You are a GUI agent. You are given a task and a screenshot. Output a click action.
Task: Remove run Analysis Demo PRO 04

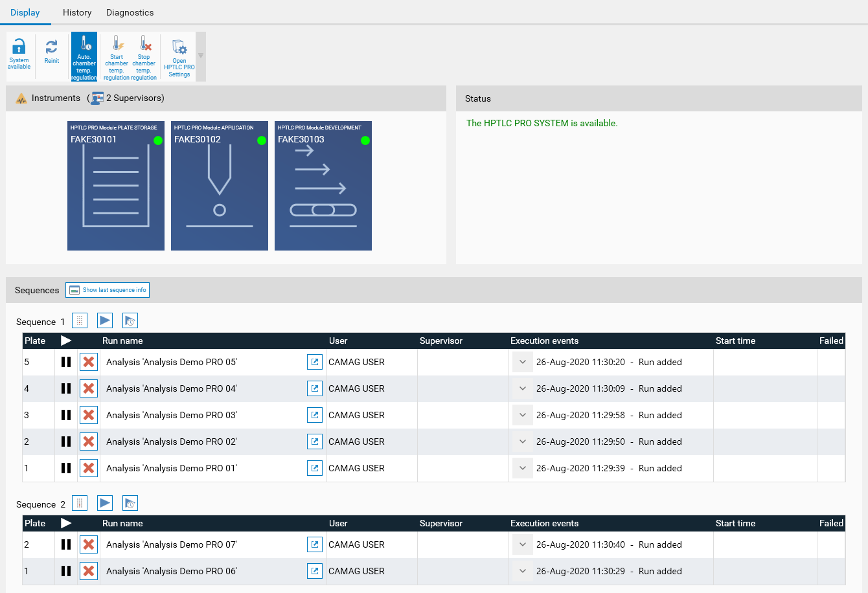pos(89,388)
